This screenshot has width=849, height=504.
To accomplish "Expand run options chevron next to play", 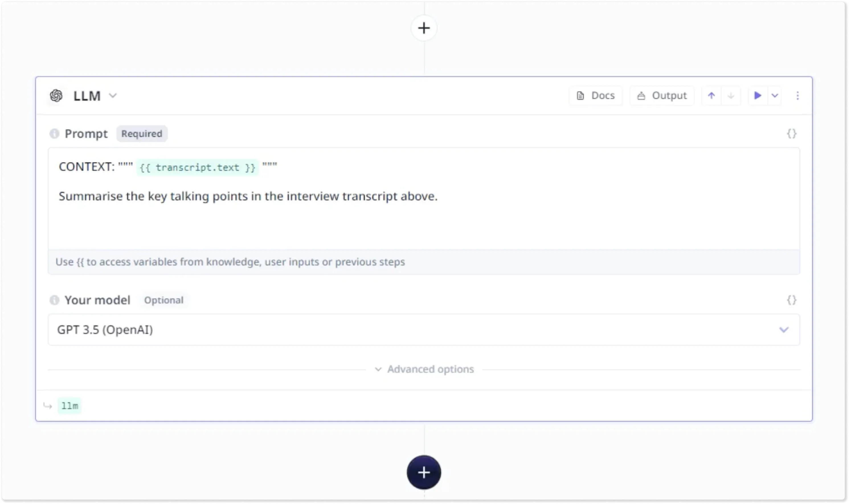I will pos(775,96).
